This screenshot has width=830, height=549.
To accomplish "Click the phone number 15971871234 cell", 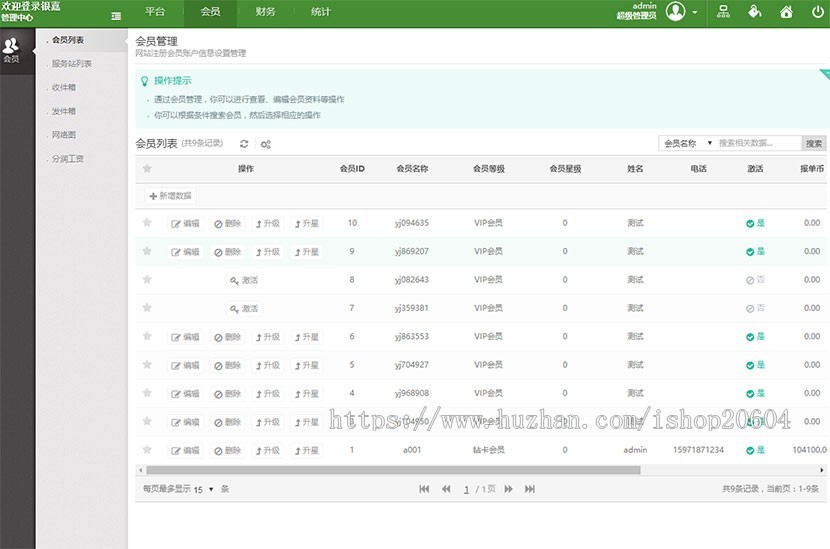I will (698, 450).
